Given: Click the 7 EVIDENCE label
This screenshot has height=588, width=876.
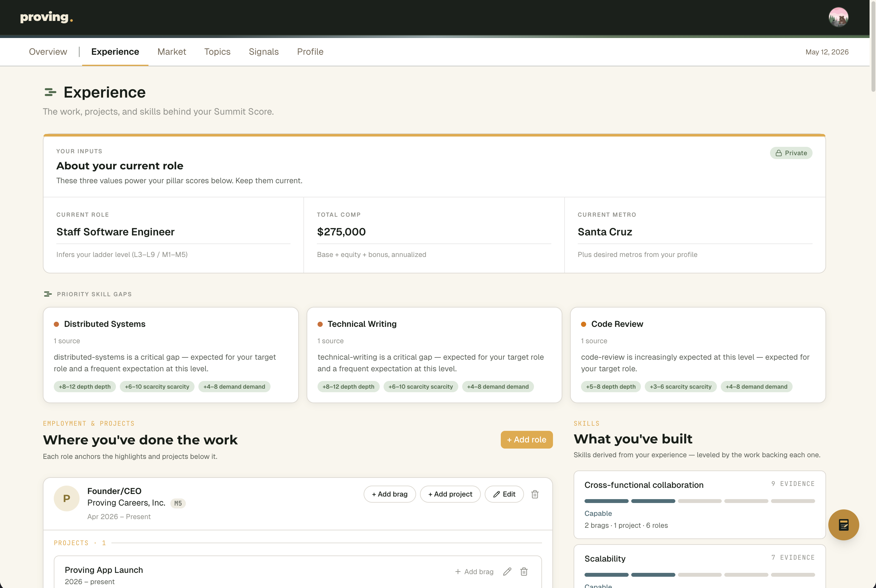Looking at the screenshot, I should (x=793, y=558).
